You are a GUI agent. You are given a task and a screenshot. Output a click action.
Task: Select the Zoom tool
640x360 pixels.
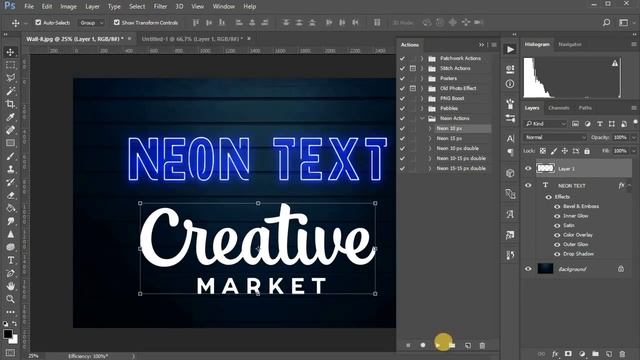pyautogui.click(x=11, y=299)
